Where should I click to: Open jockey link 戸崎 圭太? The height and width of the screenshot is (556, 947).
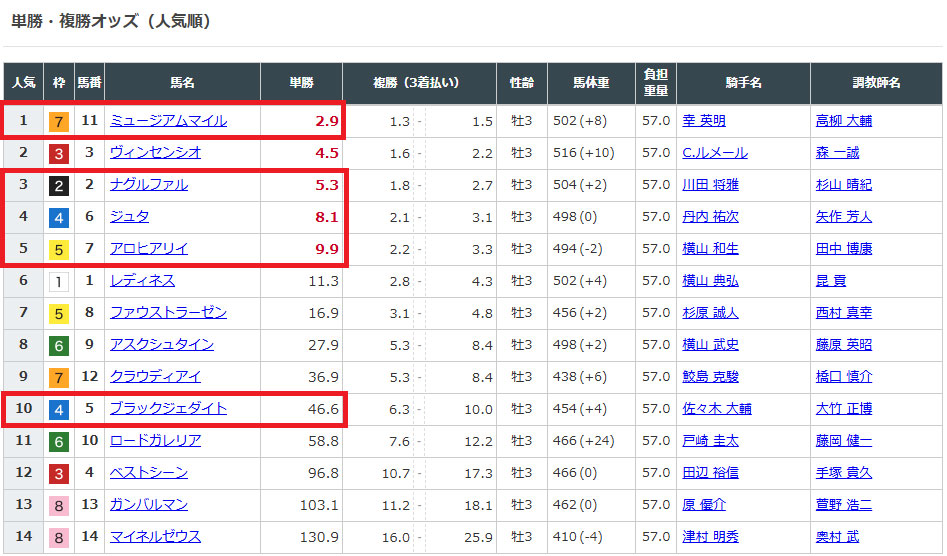point(710,441)
